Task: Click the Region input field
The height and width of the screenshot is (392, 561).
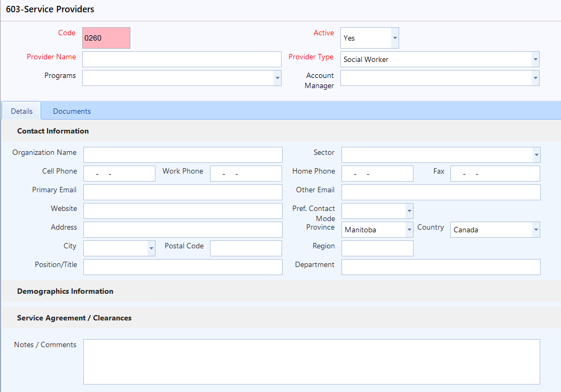Action: click(377, 248)
